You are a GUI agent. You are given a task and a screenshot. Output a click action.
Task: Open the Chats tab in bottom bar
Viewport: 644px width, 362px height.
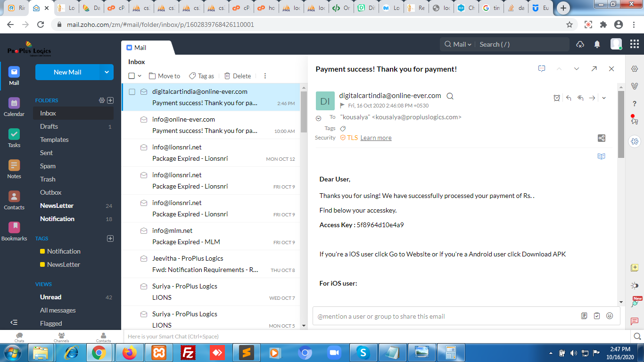[19, 337]
